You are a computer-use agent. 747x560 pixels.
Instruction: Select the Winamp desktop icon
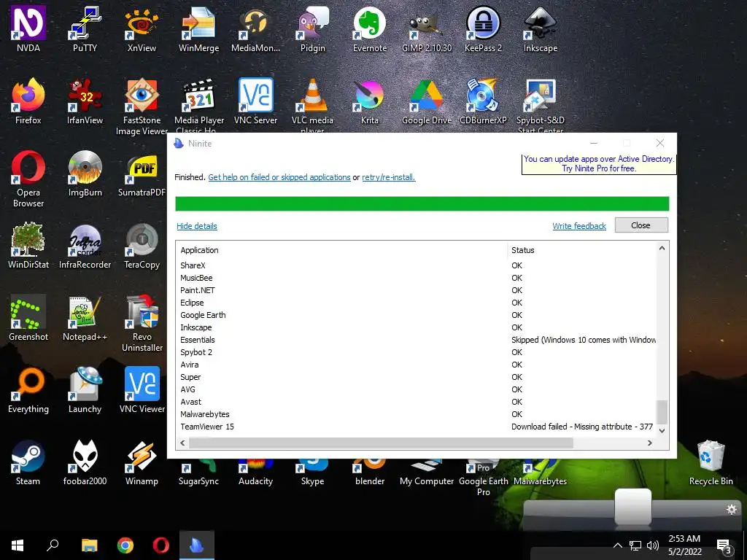pos(142,462)
